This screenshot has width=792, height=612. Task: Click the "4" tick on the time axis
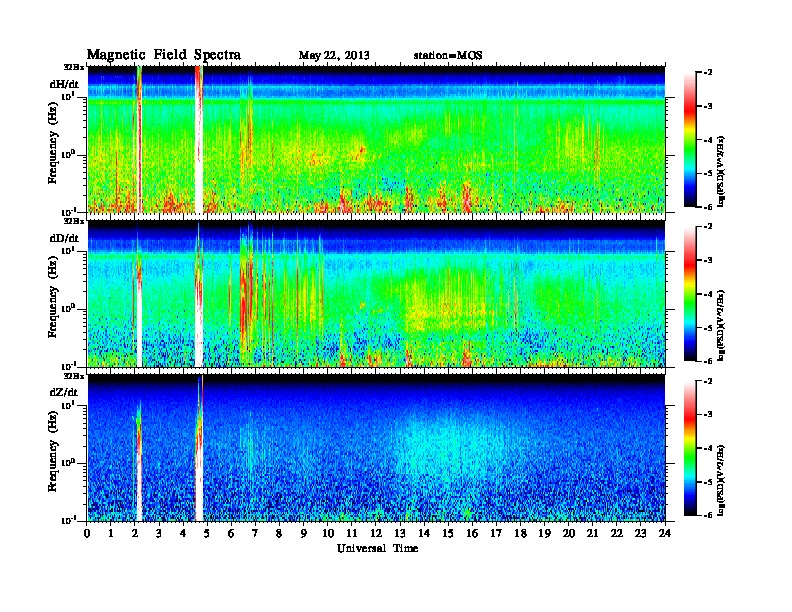183,534
